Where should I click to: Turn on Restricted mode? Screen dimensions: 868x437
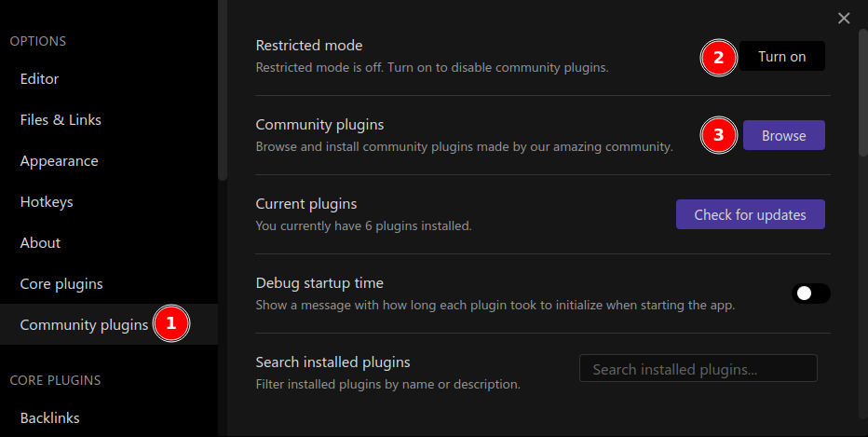click(781, 57)
